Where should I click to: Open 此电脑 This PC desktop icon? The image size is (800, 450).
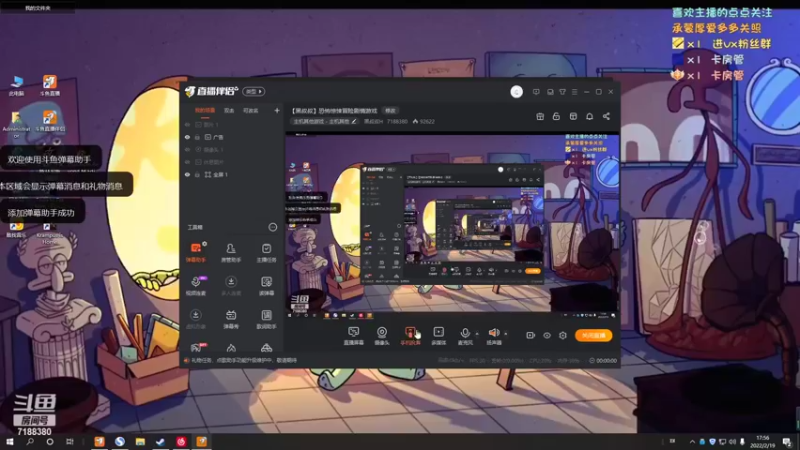(x=16, y=86)
